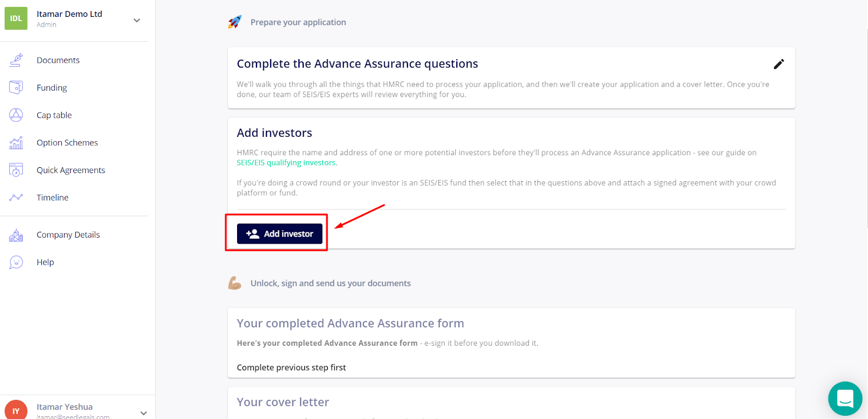Image resolution: width=868 pixels, height=419 pixels.
Task: Click the Help smiley chat icon
Action: [16, 262]
